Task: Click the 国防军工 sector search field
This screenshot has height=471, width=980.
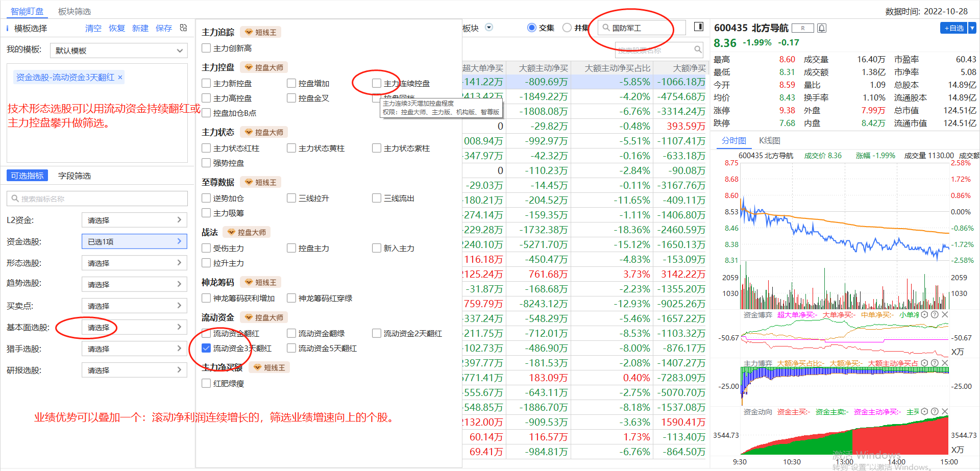Action: (643, 28)
